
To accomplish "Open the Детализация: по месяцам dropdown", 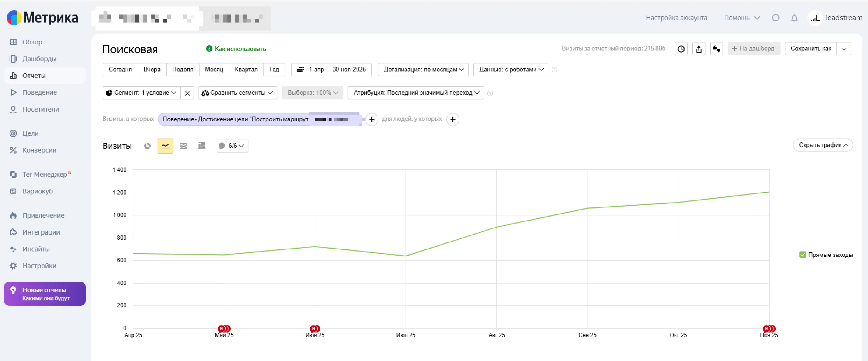I will (423, 69).
